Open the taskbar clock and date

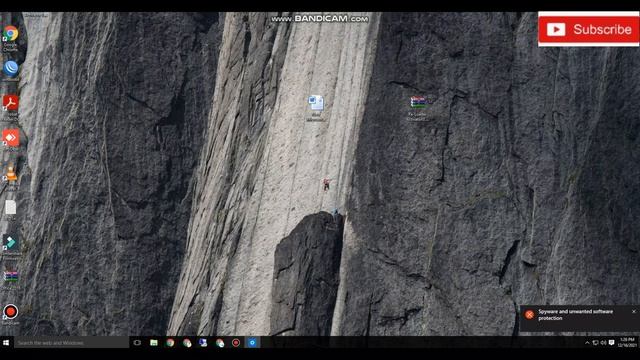coord(627,342)
